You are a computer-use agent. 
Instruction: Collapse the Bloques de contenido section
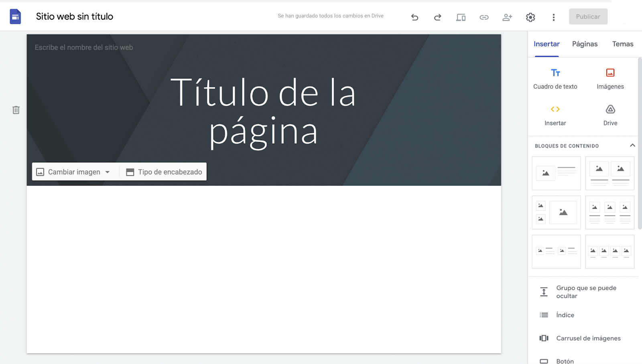(632, 145)
